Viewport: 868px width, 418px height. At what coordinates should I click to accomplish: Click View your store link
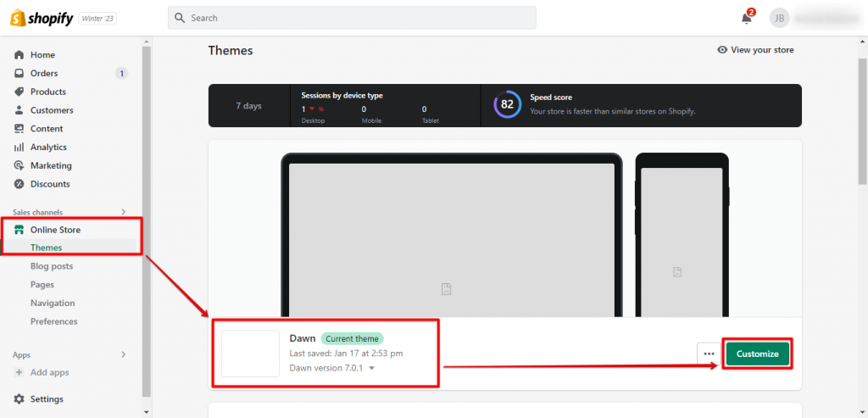(x=755, y=50)
